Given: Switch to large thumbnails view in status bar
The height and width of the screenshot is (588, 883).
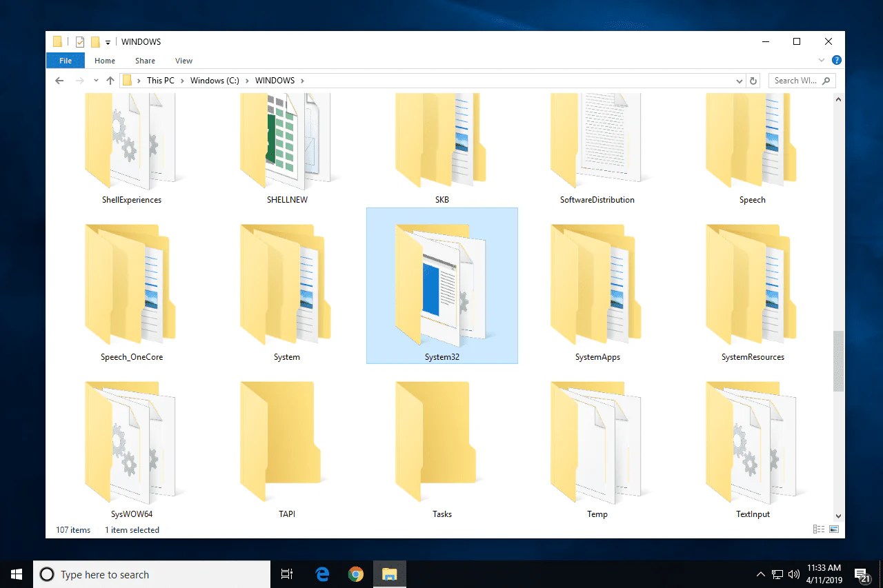Looking at the screenshot, I should (833, 529).
